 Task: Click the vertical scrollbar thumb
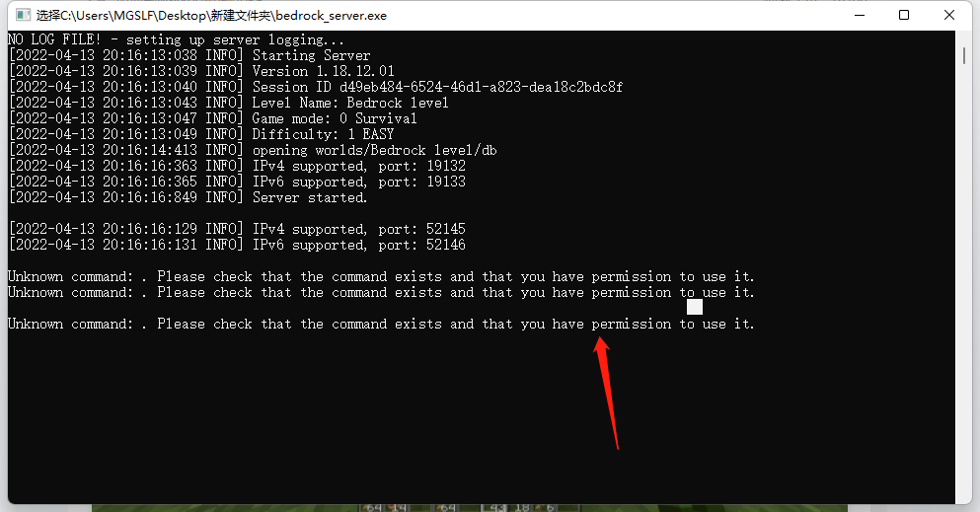click(964, 54)
